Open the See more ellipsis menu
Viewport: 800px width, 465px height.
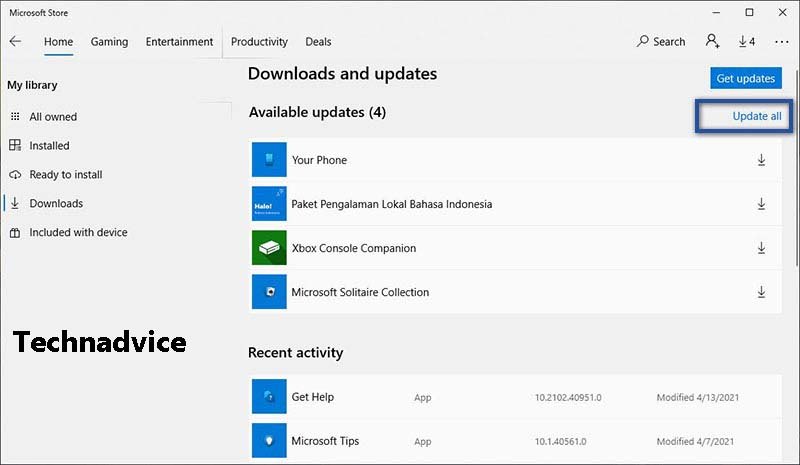point(781,42)
